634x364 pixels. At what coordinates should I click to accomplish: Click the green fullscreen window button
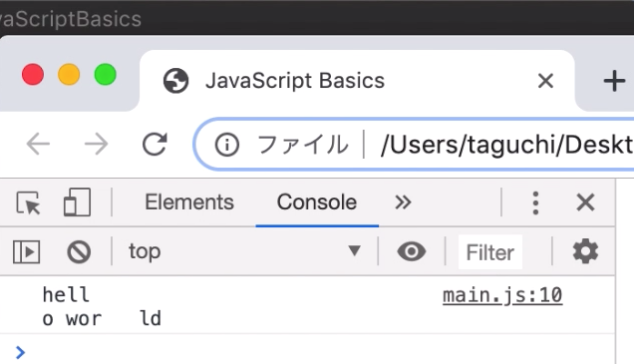[x=105, y=75]
